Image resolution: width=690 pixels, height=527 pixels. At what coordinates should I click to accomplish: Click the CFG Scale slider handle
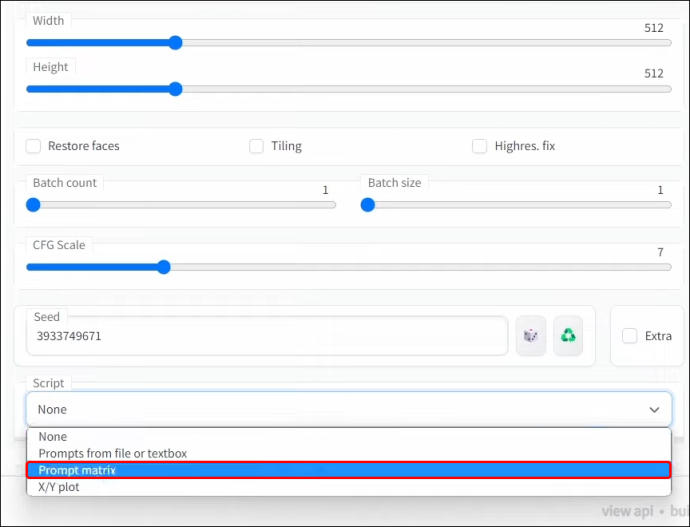point(164,267)
